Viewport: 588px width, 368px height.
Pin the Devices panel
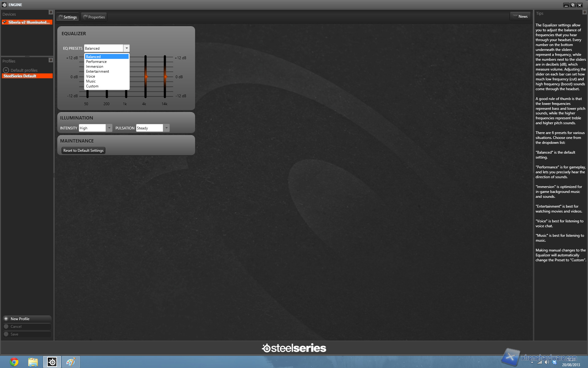pos(51,12)
